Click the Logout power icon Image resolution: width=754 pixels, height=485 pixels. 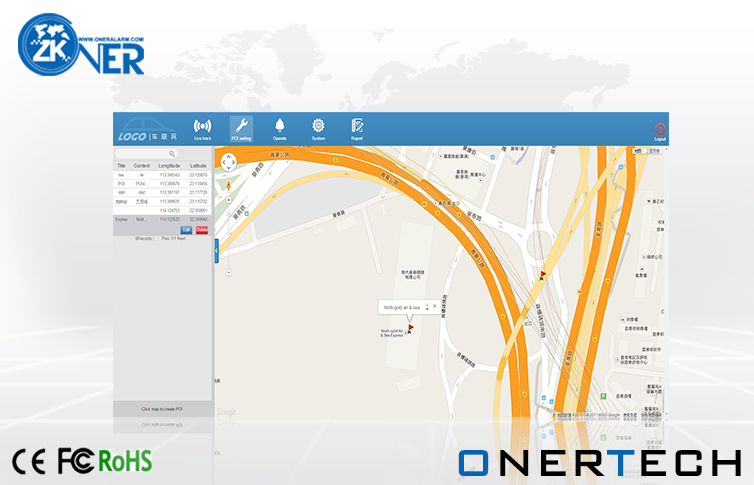pos(660,131)
